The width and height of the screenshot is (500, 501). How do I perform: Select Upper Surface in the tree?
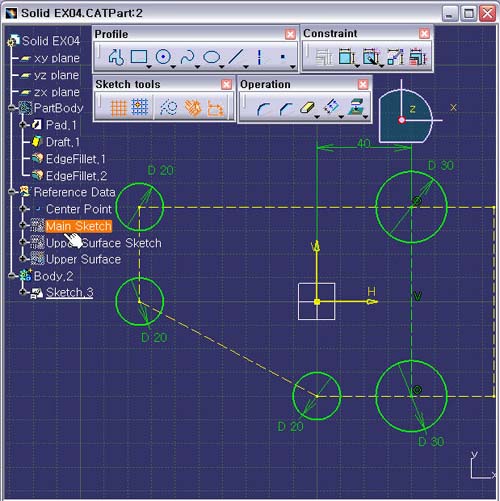83,259
